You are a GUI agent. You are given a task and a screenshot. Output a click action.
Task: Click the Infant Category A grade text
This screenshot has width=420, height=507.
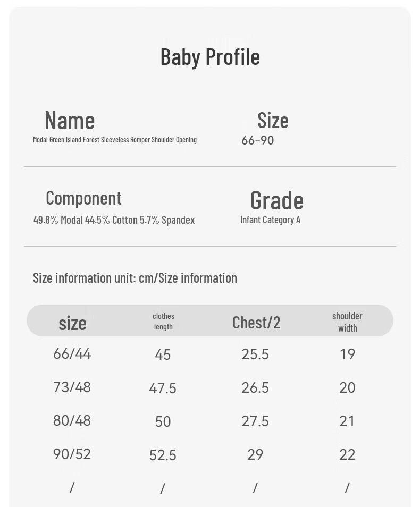click(x=270, y=220)
